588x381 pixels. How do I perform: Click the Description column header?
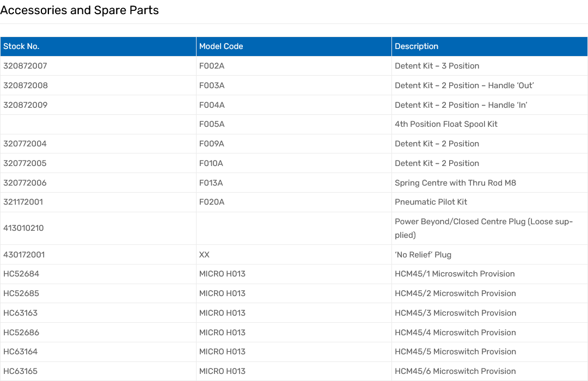point(416,46)
